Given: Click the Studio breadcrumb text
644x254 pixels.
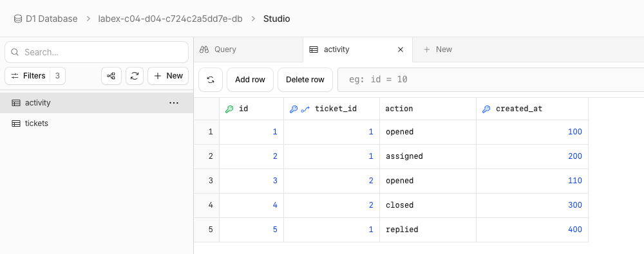Looking at the screenshot, I should click(276, 19).
